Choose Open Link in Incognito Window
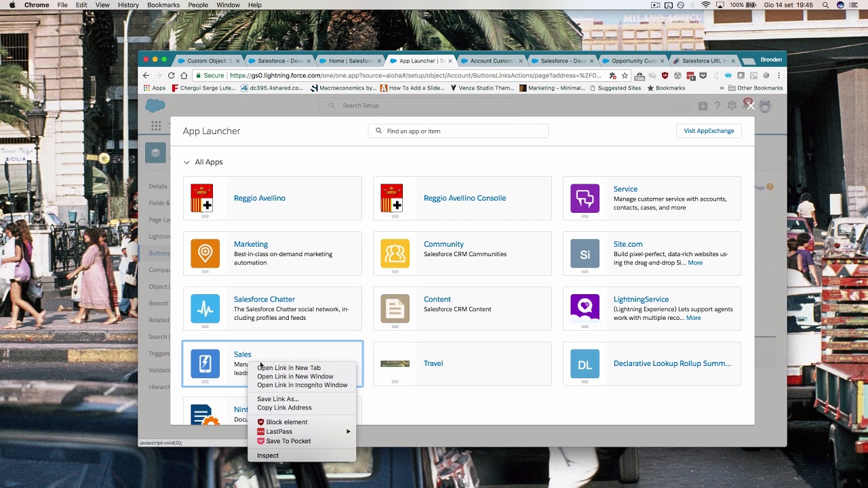Image resolution: width=868 pixels, height=488 pixels. pos(302,385)
